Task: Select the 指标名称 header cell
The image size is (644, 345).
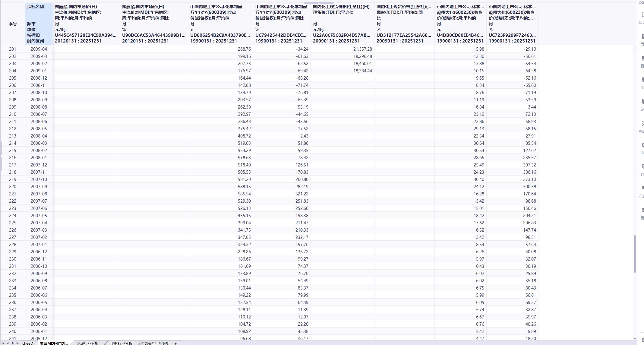Action: tap(36, 7)
